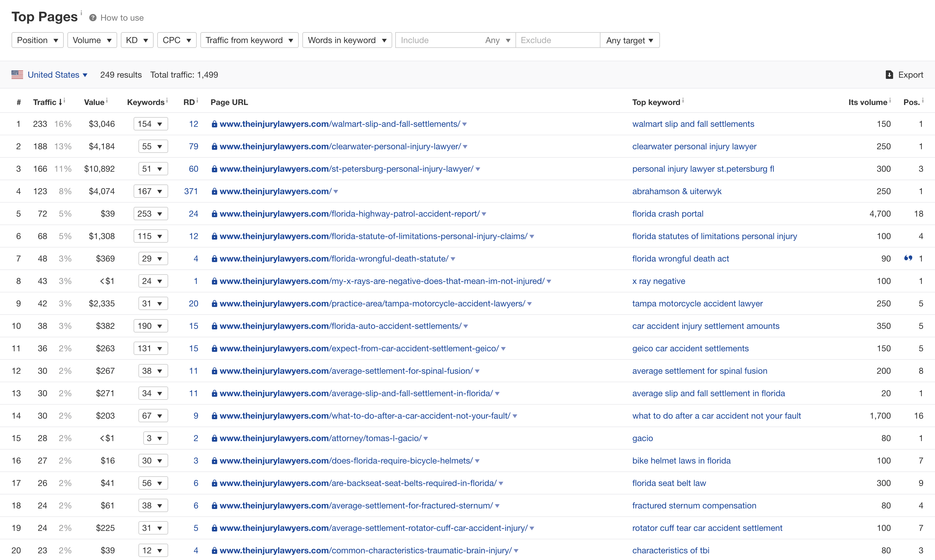This screenshot has width=935, height=560.
Task: Sort by the Value column header
Action: [94, 102]
